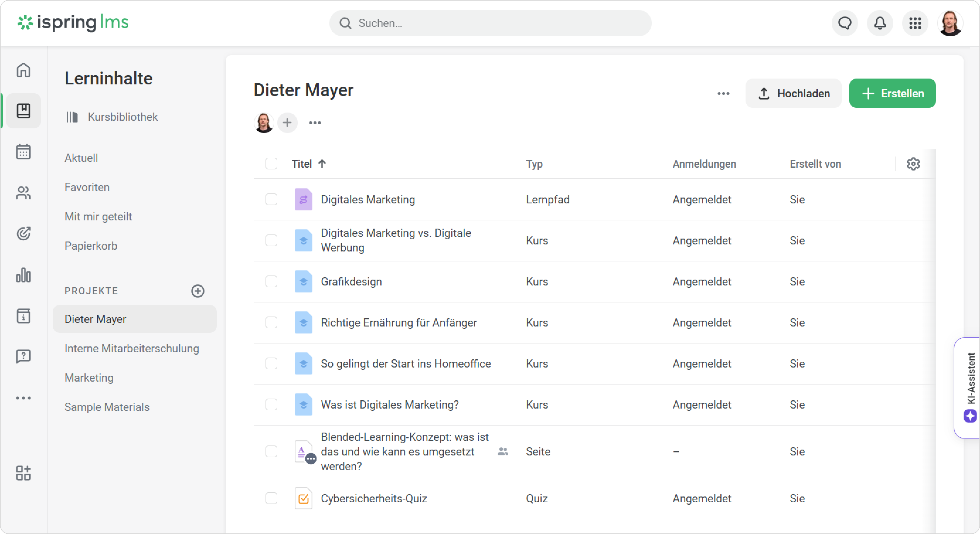980x534 pixels.
Task: Open the apps grid icon
Action: [x=915, y=23]
